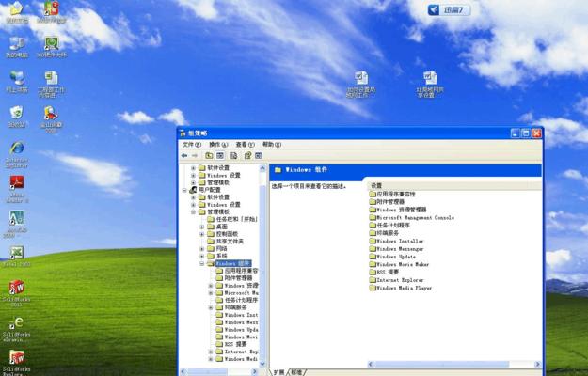Image resolution: width=588 pixels, height=376 pixels.
Task: Click tree pane scrollbar down arrow
Action: point(262,364)
